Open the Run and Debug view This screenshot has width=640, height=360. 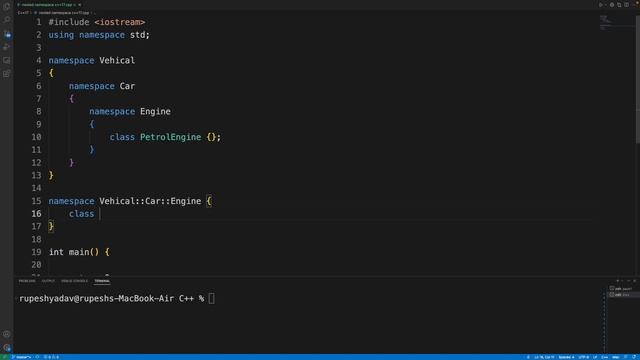7,47
